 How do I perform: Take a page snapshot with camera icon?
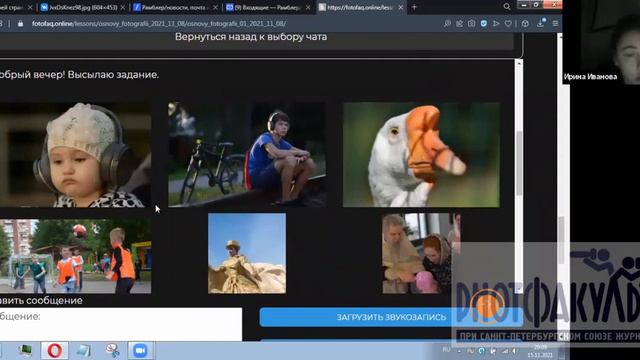(x=471, y=24)
